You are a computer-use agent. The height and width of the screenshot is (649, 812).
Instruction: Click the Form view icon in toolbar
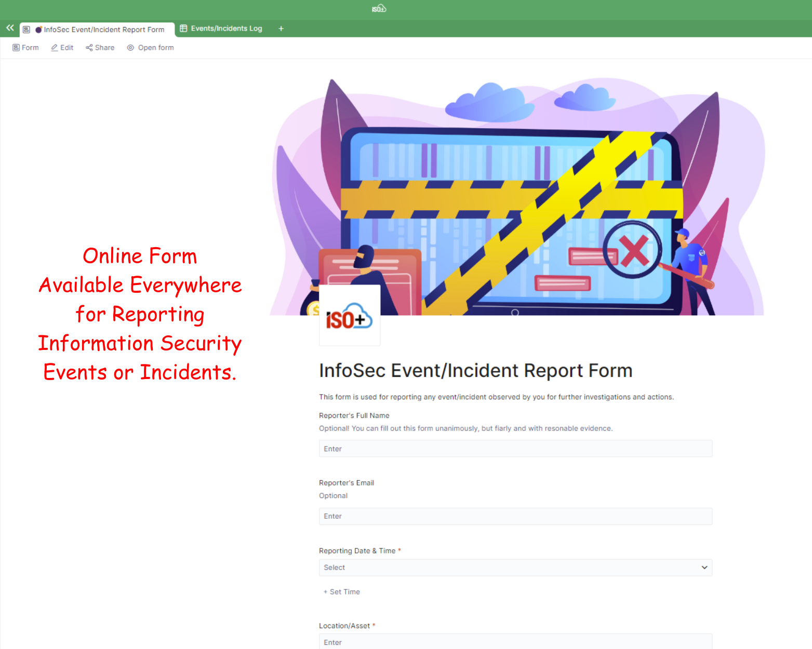coord(16,48)
